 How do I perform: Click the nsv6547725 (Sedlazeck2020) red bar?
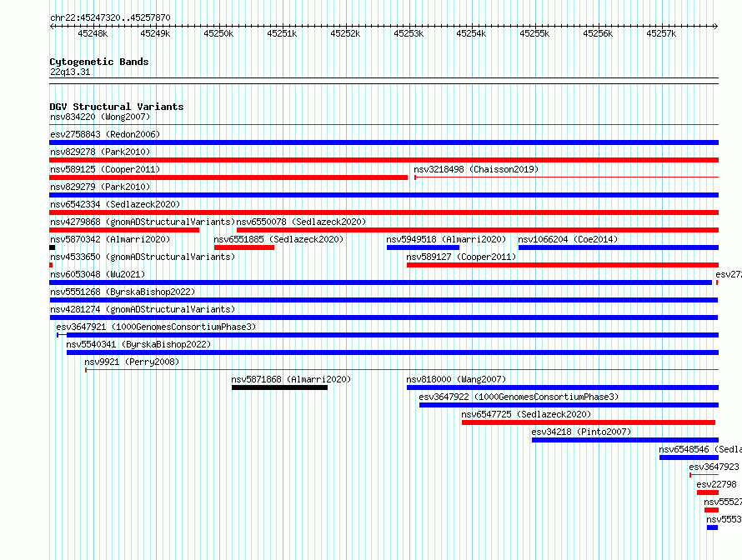[x=589, y=422]
